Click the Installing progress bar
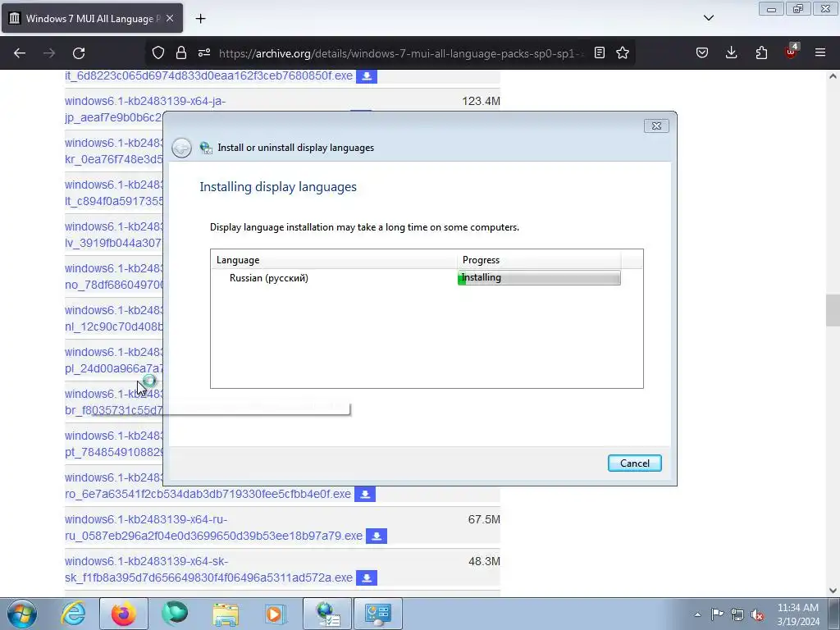Image resolution: width=840 pixels, height=630 pixels. click(x=539, y=277)
